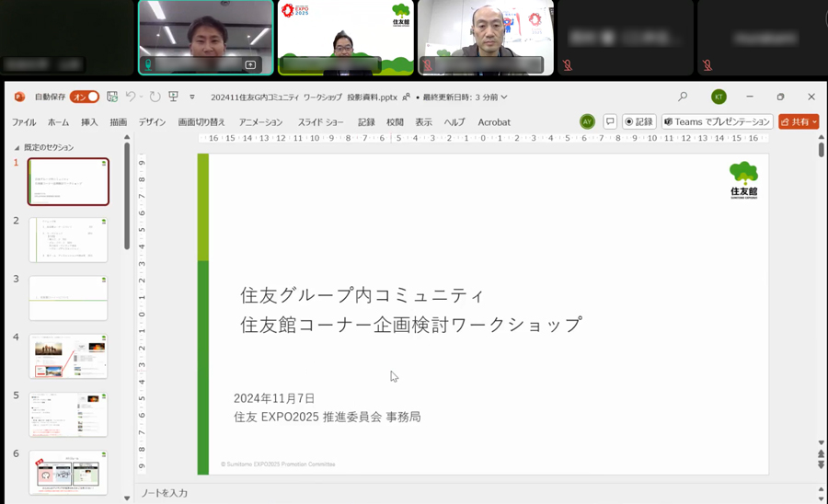Screen dimensions: 828x504
Task: Switch to the ホーム tab
Action: 58,122
